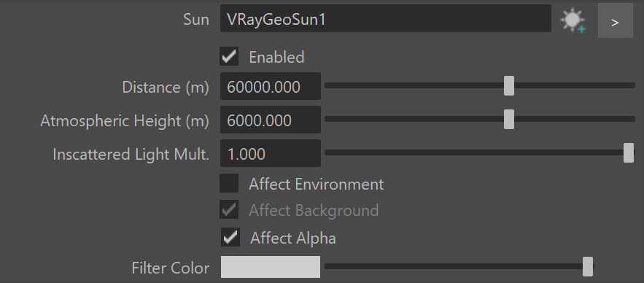
Task: Click the Sun attribute label
Action: tap(196, 20)
